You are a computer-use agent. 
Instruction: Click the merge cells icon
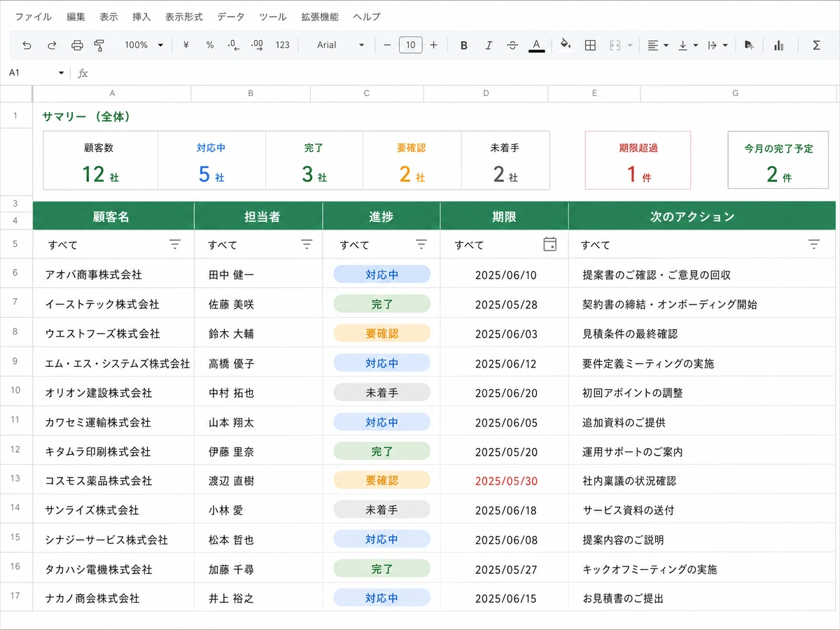pos(615,45)
